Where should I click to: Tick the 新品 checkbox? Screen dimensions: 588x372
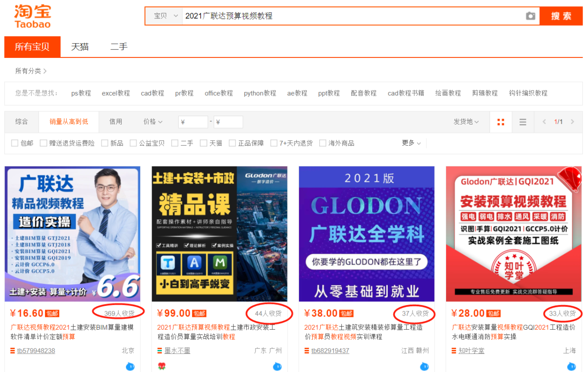pyautogui.click(x=105, y=143)
